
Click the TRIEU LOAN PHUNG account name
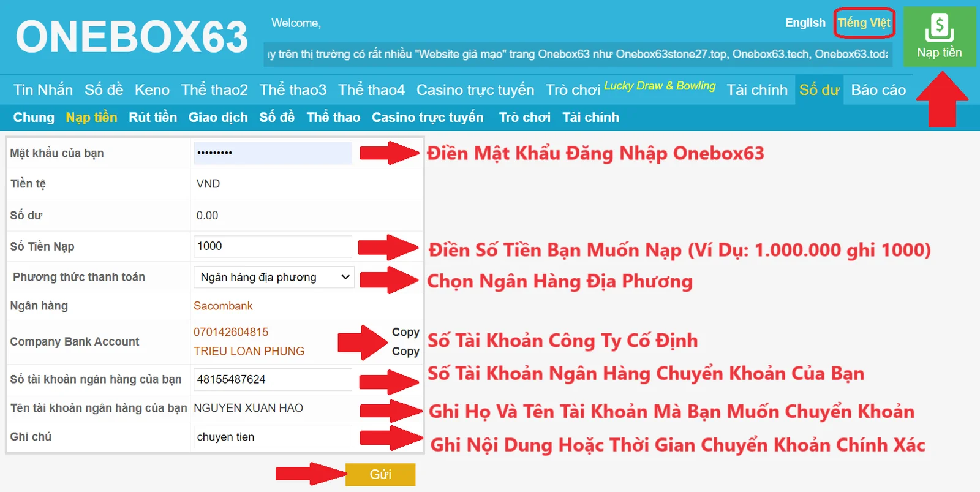pos(249,351)
